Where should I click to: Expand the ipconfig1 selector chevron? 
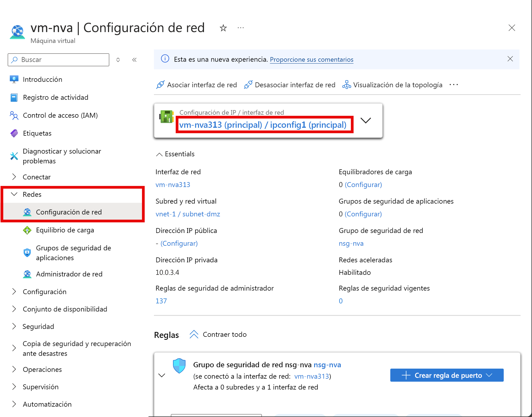[366, 120]
